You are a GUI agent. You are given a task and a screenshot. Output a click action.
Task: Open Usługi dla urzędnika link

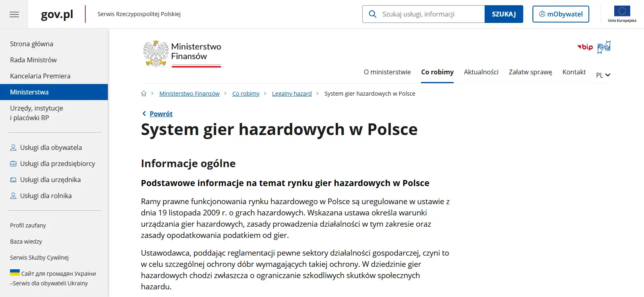click(50, 180)
